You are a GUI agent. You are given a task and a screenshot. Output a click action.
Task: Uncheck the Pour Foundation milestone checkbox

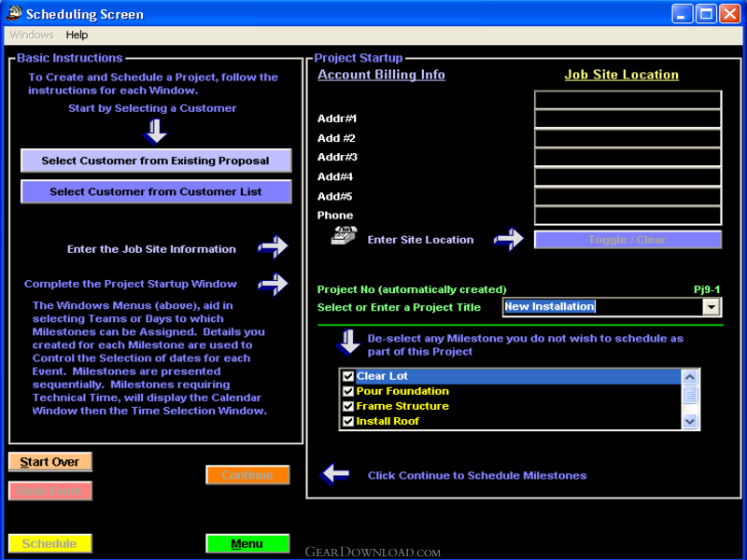(x=348, y=391)
